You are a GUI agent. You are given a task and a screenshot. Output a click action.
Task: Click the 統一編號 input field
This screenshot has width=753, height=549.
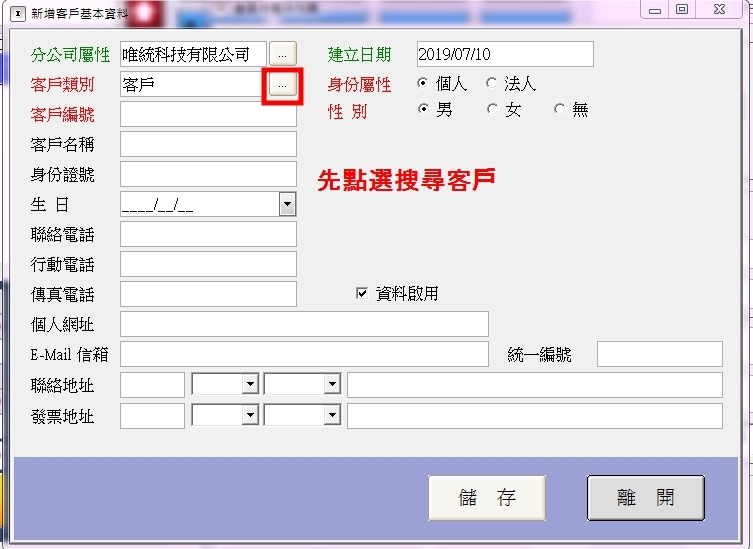[659, 354]
